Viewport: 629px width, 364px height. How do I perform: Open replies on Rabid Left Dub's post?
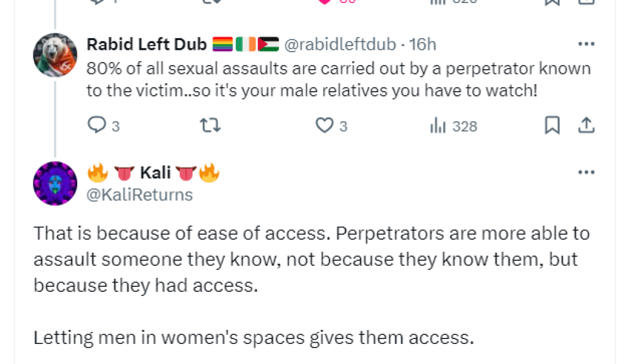click(98, 126)
